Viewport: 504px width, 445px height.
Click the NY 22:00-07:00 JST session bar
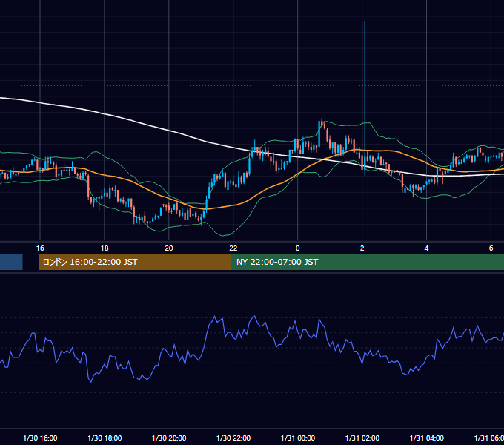click(368, 262)
